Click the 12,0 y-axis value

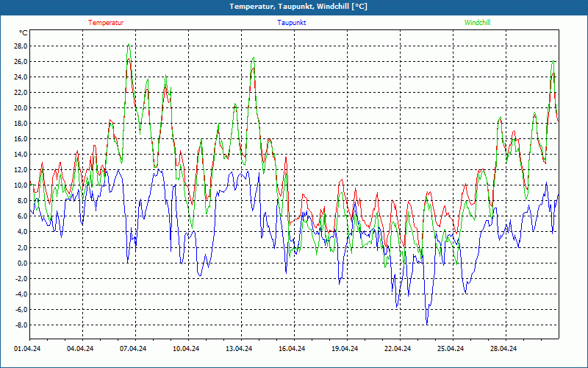click(21, 170)
